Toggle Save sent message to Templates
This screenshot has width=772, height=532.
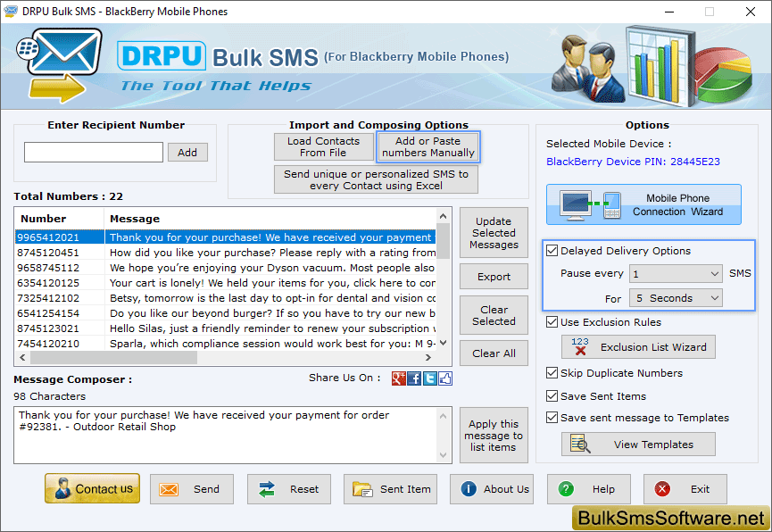coord(552,418)
